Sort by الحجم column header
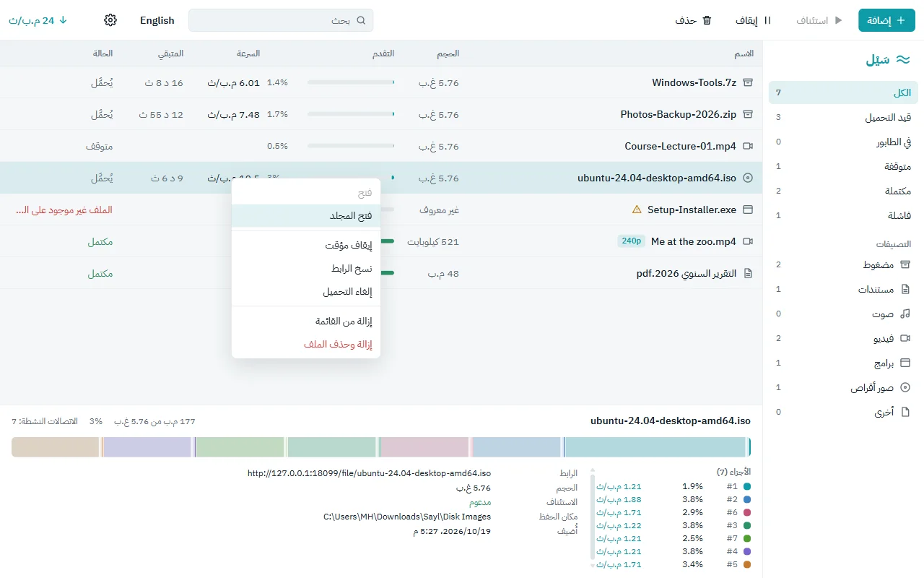924x578 pixels. (x=448, y=53)
